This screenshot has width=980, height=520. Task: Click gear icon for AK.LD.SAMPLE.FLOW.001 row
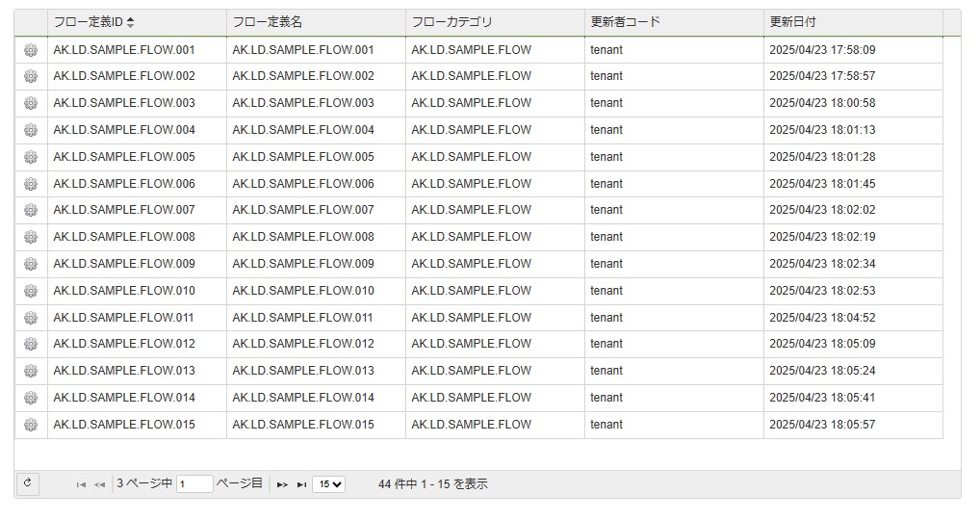coord(31,50)
